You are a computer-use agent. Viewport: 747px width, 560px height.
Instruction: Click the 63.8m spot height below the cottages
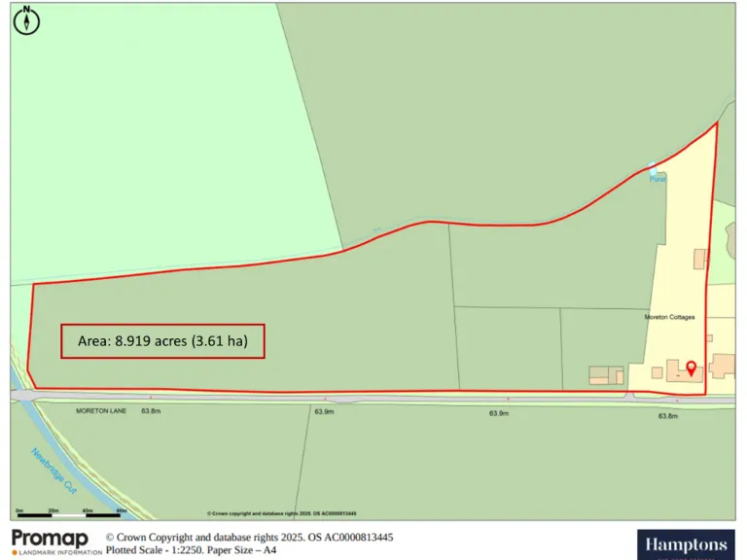click(x=668, y=416)
